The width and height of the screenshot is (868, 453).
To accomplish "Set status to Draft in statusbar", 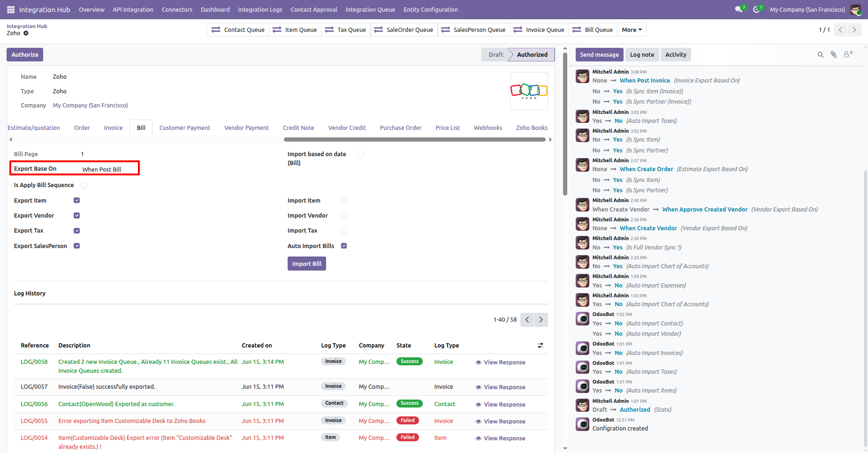I will 495,55.
